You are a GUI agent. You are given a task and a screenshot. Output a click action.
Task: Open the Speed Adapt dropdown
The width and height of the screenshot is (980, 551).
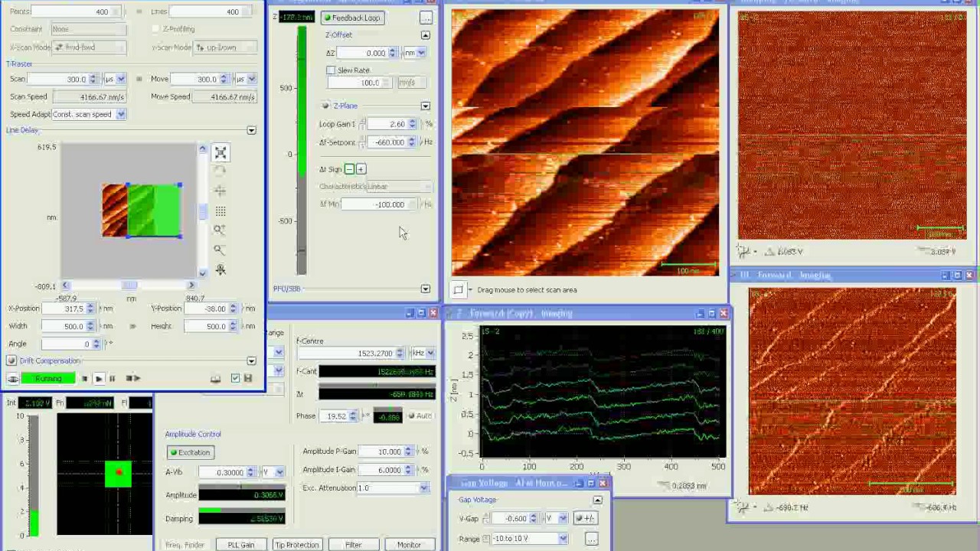(121, 114)
